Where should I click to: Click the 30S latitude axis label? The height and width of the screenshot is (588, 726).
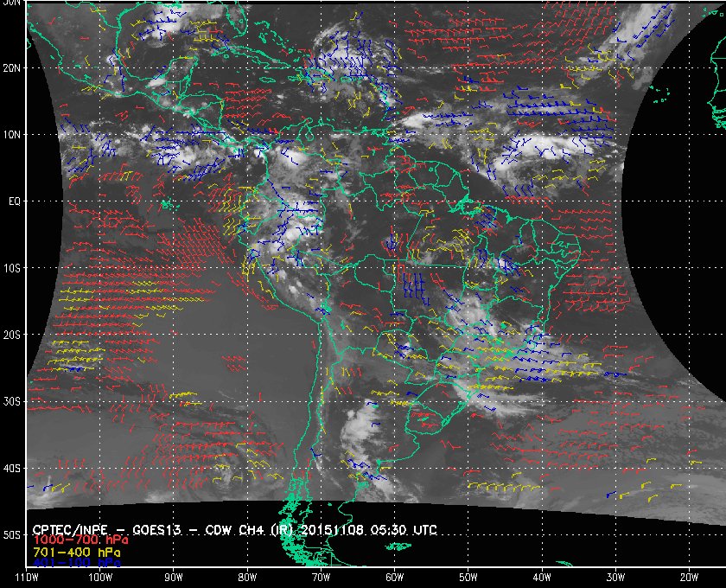click(12, 401)
